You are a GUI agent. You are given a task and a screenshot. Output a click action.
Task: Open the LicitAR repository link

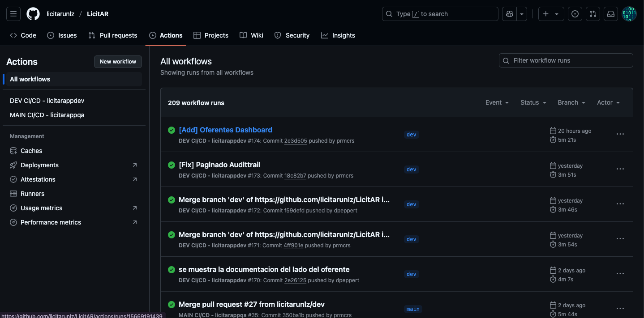(98, 14)
